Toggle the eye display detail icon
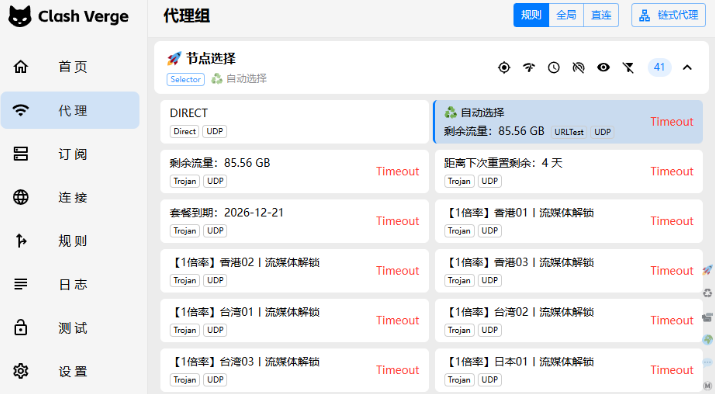Image resolution: width=715 pixels, height=394 pixels. pos(603,67)
